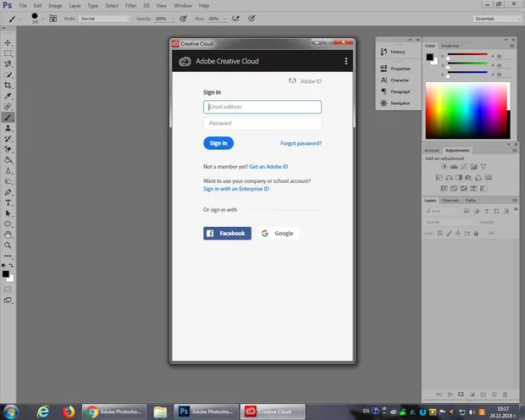Open the Filter menu
This screenshot has width=525, height=420.
point(130,5)
